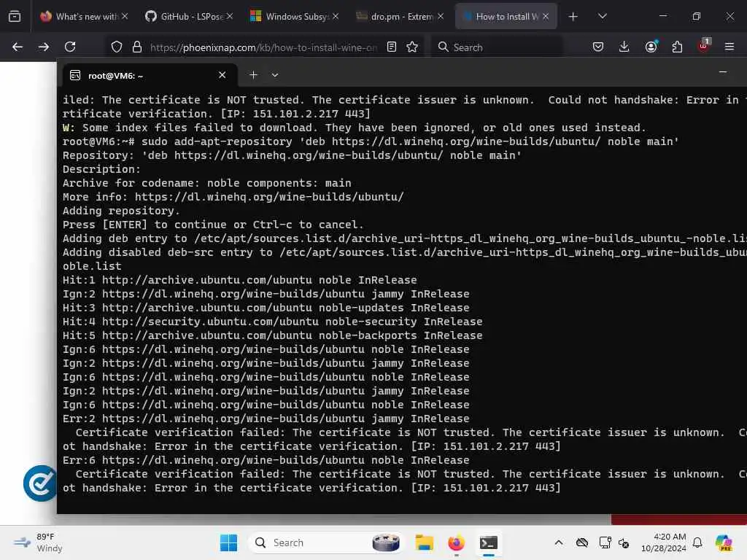Image resolution: width=747 pixels, height=560 pixels.
Task: Click the "Adding repository." terminal line
Action: 121,211
